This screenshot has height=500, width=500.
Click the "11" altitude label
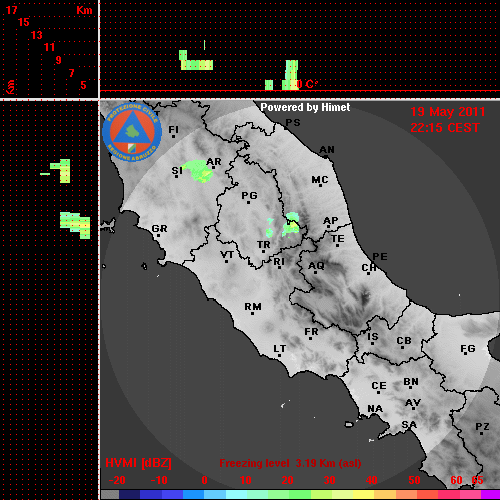(x=49, y=47)
